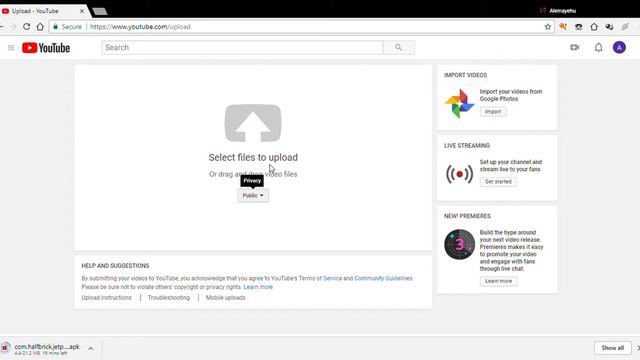Image resolution: width=640 pixels, height=360 pixels.
Task: Click the extension icon right of the house icon
Action: coord(609,27)
